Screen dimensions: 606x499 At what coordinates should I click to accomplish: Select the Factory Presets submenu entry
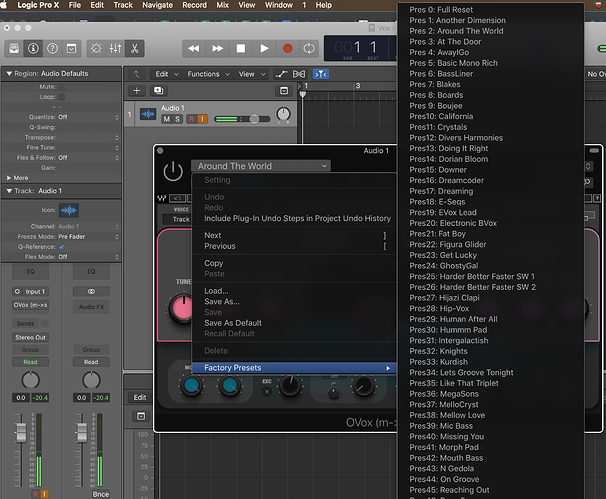pyautogui.click(x=294, y=368)
